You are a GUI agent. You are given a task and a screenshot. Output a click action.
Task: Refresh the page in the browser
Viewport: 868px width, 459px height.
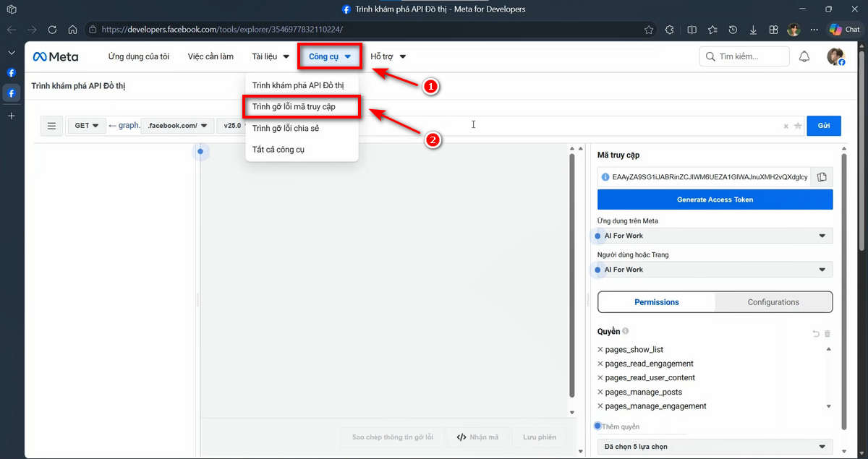coord(52,30)
